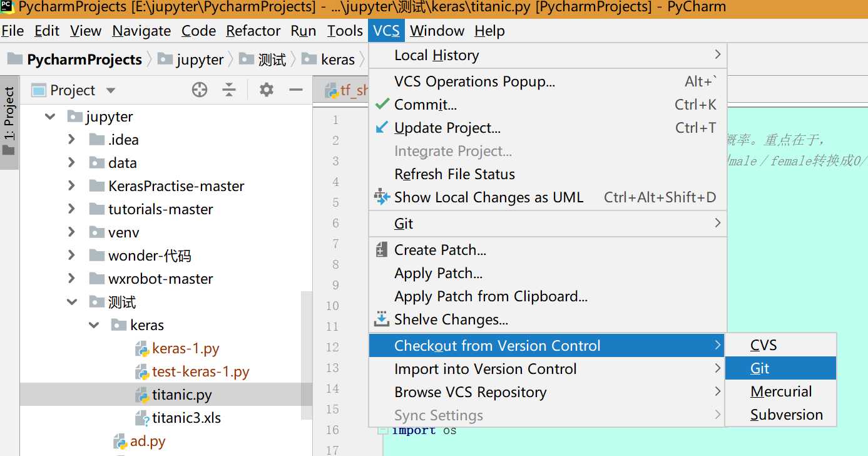Select Subversion in checkout submenu
This screenshot has width=868, height=456.
click(780, 415)
